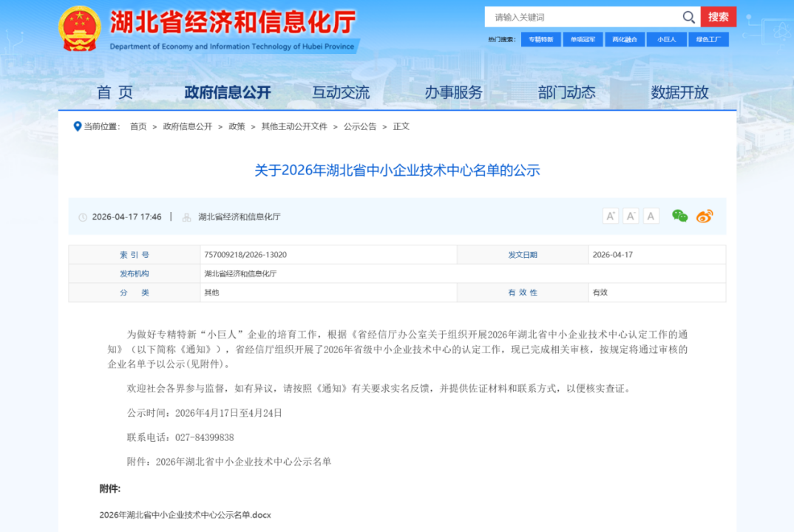Share the notice via Weibo icon

[705, 216]
